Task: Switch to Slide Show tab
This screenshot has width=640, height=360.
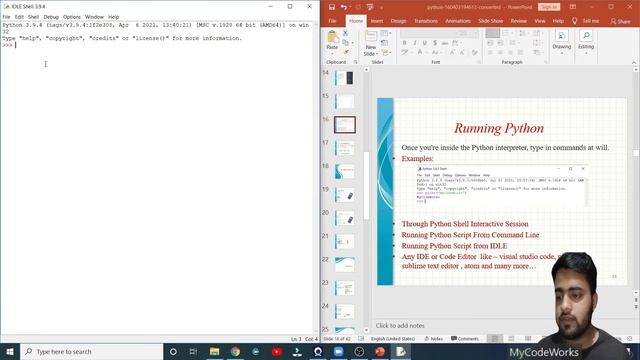Action: (x=491, y=21)
